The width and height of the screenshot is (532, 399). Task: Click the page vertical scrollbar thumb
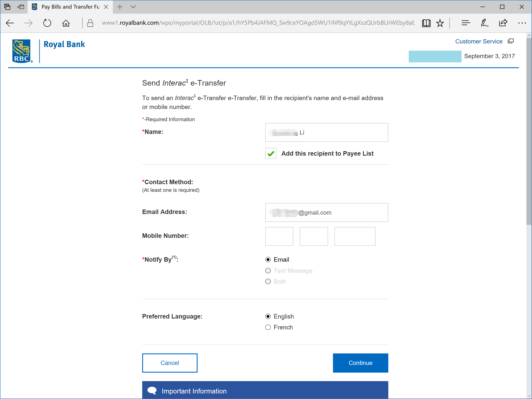click(x=529, y=131)
